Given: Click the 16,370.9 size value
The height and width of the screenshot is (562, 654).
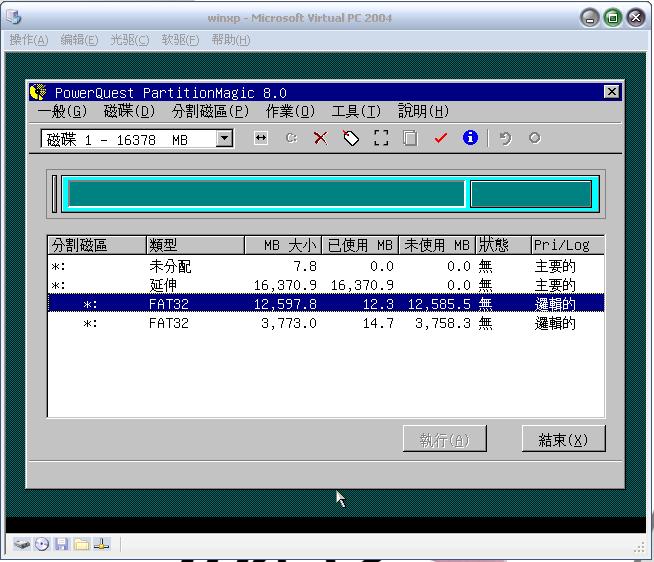Looking at the screenshot, I should 285,285.
